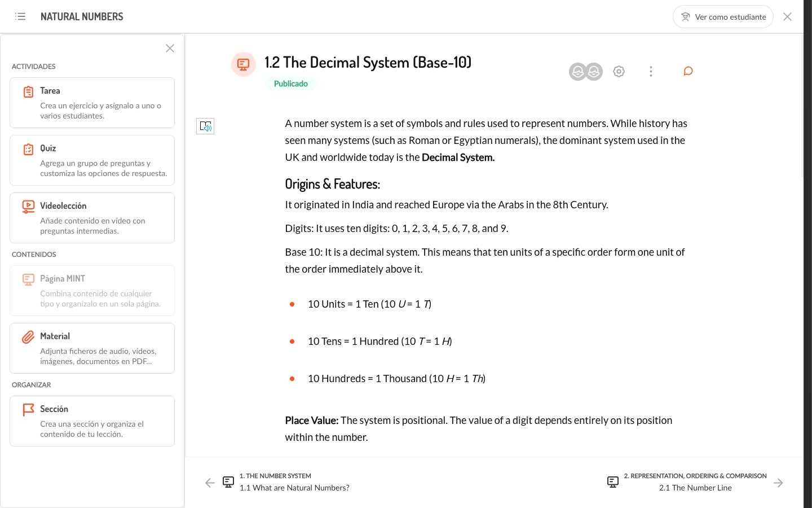Click Ver como estudiante button
The width and height of the screenshot is (812, 508).
[x=723, y=17]
